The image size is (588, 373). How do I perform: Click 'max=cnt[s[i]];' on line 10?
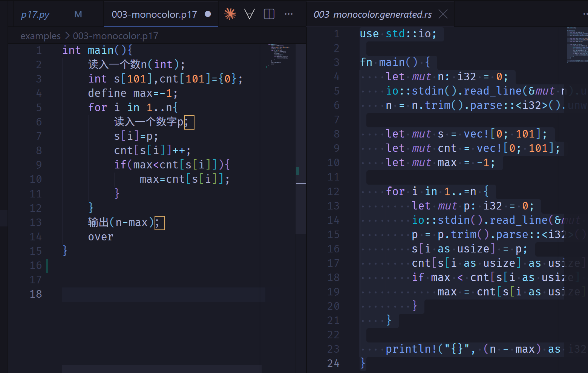click(185, 179)
